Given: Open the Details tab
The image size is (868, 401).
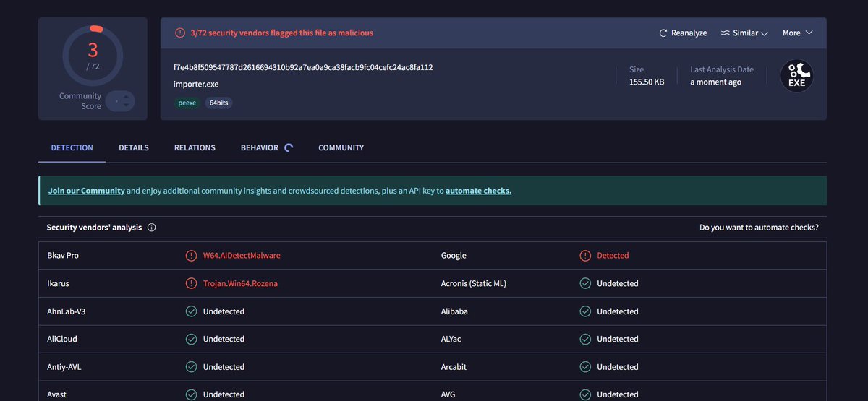Looking at the screenshot, I should pyautogui.click(x=134, y=147).
